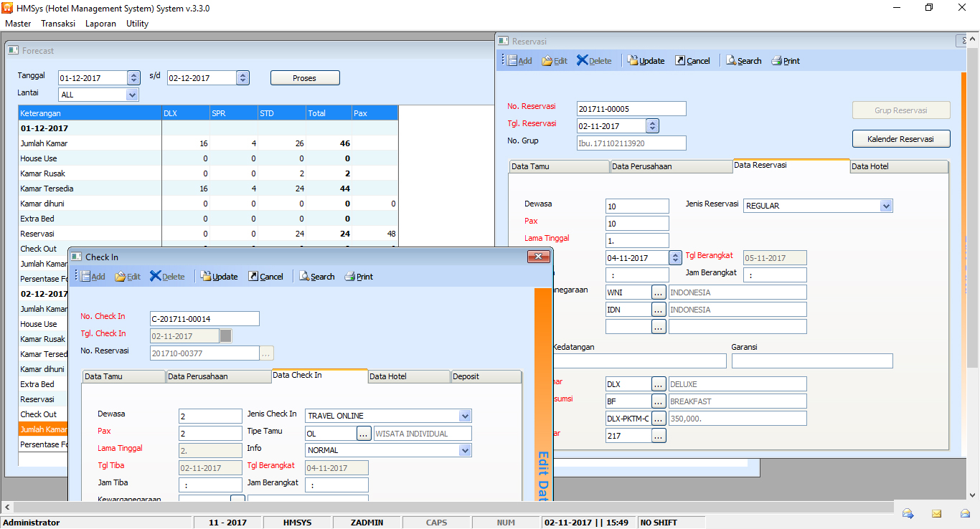Expand Jenis Reservasi REGULAR dropdown
The image size is (980, 529).
(887, 206)
